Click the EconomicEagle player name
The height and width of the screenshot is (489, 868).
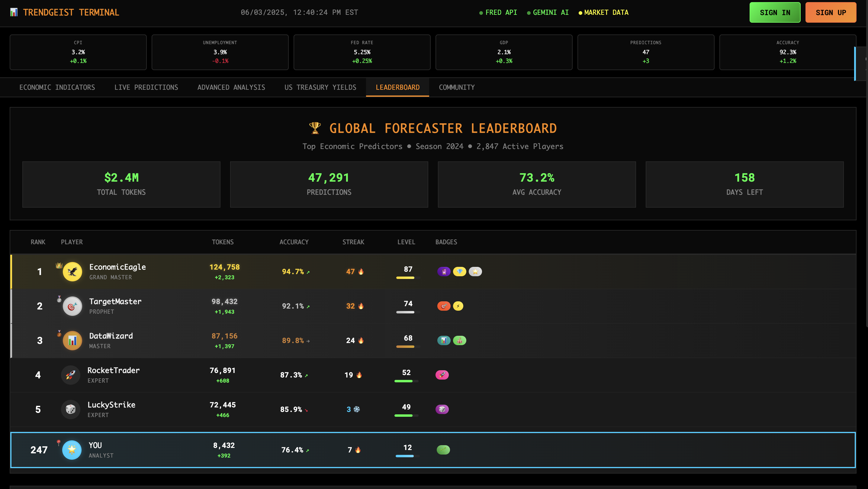[x=117, y=267]
